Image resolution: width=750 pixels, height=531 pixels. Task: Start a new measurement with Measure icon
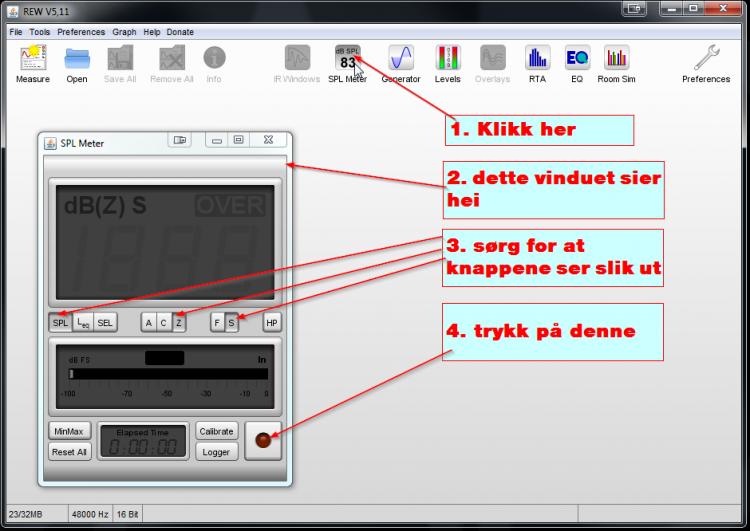(x=33, y=64)
